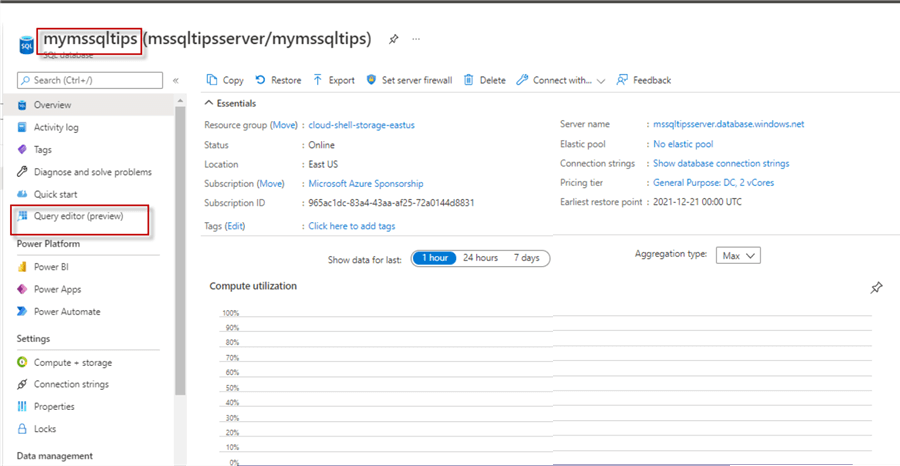This screenshot has width=900, height=466.
Task: Click the Feedback person icon
Action: 622,80
